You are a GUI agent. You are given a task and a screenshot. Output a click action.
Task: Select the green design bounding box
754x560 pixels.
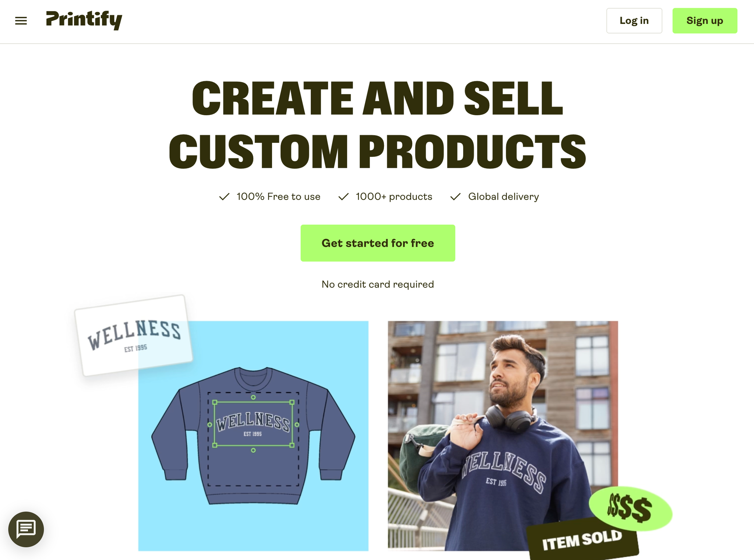pyautogui.click(x=253, y=424)
